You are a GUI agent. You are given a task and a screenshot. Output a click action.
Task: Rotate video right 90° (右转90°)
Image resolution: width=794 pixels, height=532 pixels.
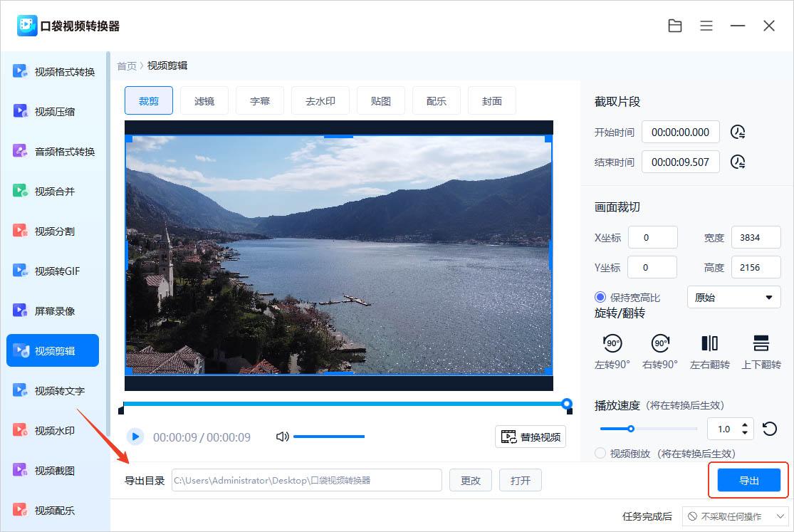[660, 352]
